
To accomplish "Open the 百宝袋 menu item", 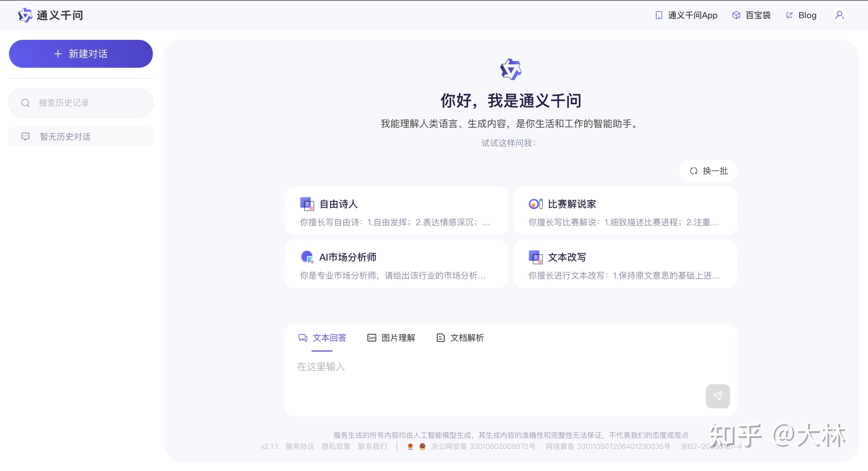I will (x=751, y=15).
